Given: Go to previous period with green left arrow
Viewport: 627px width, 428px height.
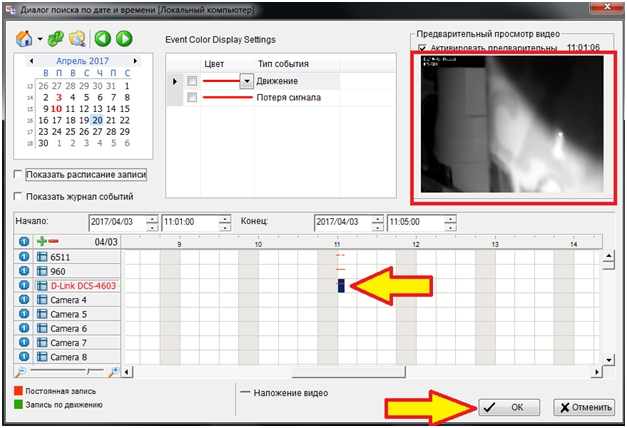Looking at the screenshot, I should coord(103,39).
